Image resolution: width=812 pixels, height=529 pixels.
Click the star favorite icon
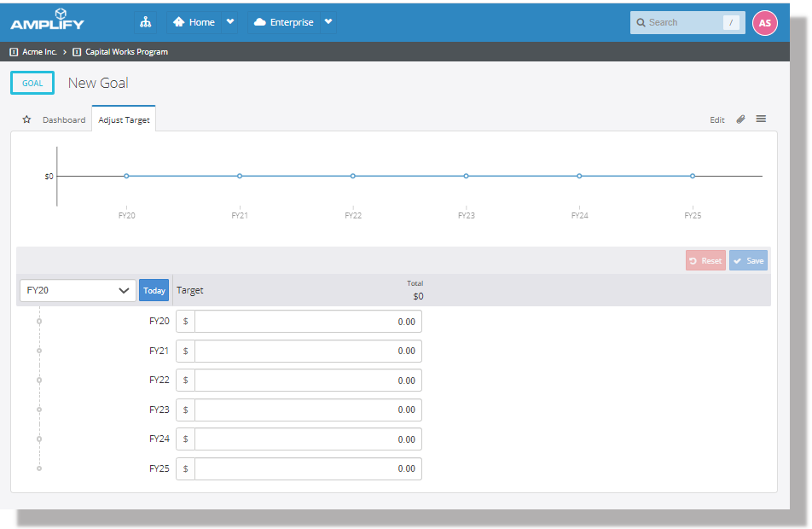click(x=26, y=120)
